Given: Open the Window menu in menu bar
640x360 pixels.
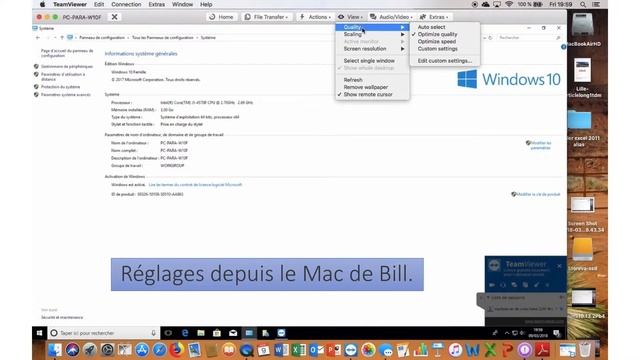Looking at the screenshot, I should [x=182, y=4].
